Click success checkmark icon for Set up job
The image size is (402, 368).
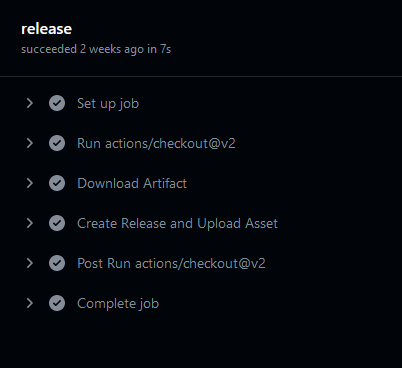(x=57, y=103)
